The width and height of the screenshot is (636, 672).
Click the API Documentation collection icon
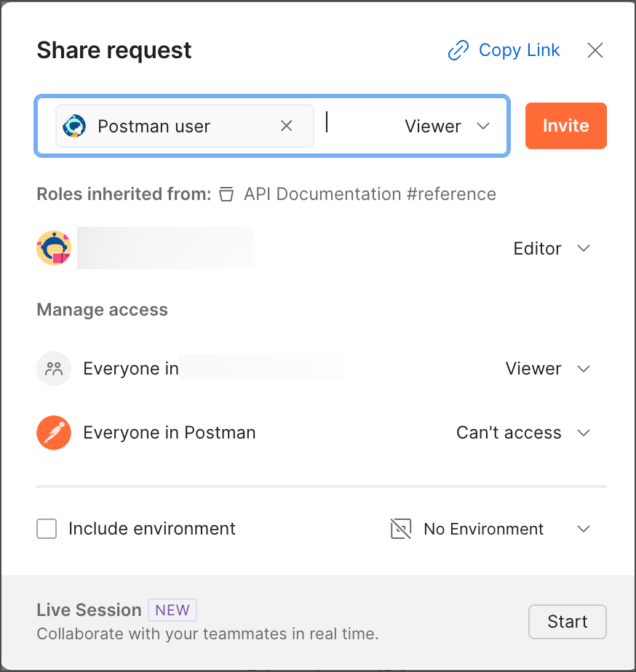pyautogui.click(x=227, y=194)
